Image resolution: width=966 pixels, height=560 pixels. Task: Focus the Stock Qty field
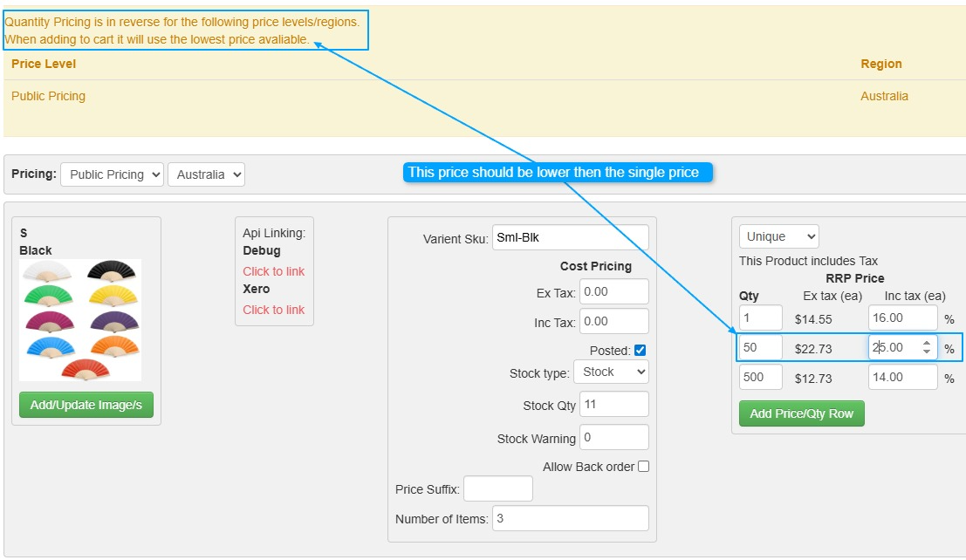click(x=613, y=405)
